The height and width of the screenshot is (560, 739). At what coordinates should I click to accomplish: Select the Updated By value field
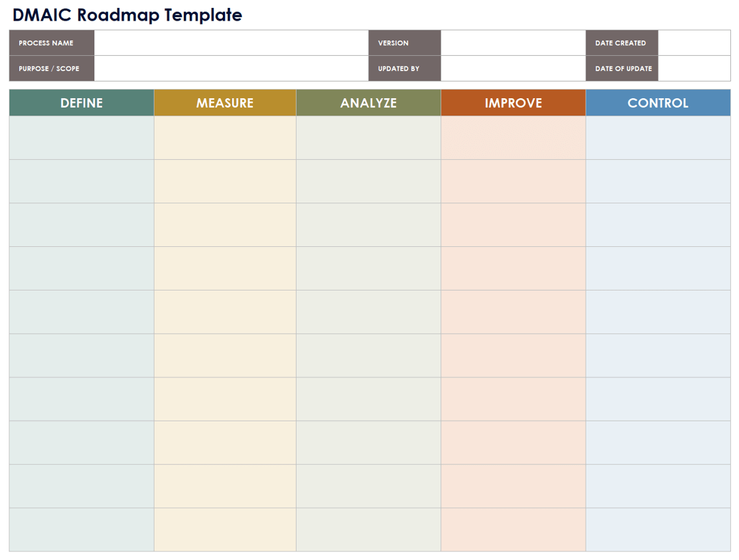(x=513, y=68)
